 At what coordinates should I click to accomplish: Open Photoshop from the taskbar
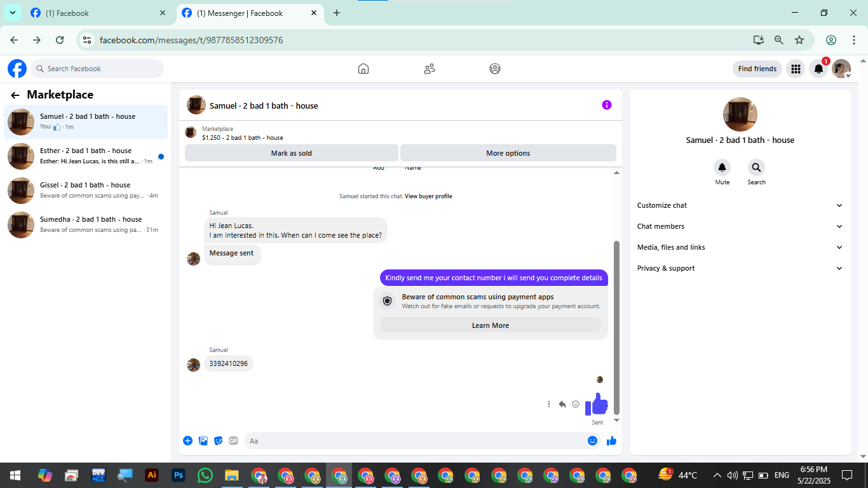pos(178,475)
